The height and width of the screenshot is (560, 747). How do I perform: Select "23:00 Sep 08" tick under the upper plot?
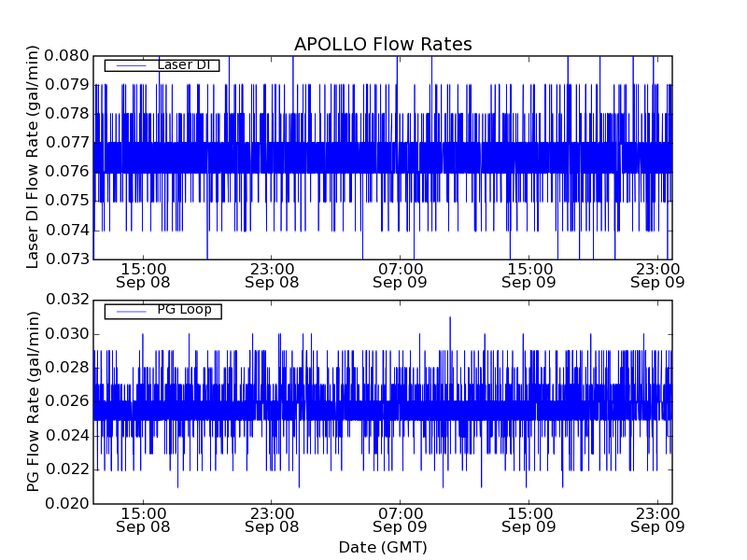(x=272, y=274)
